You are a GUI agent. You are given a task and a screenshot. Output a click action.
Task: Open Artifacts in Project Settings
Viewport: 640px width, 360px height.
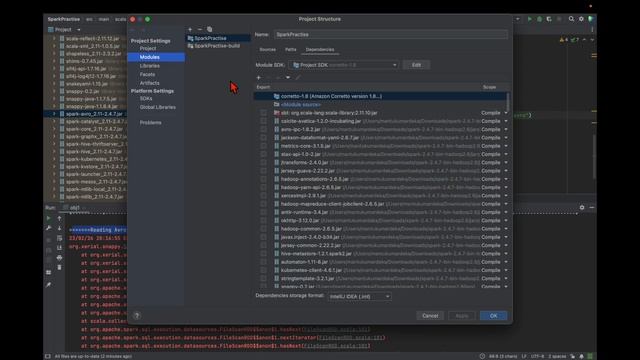pos(150,83)
